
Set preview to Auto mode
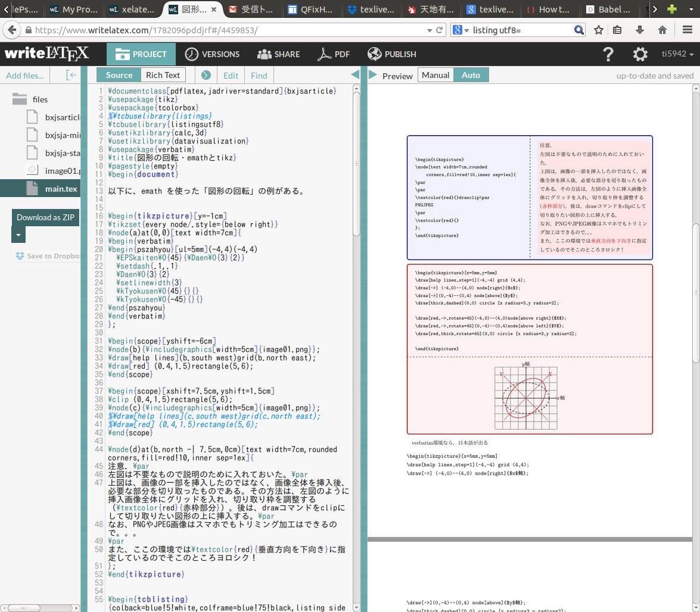pyautogui.click(x=471, y=75)
